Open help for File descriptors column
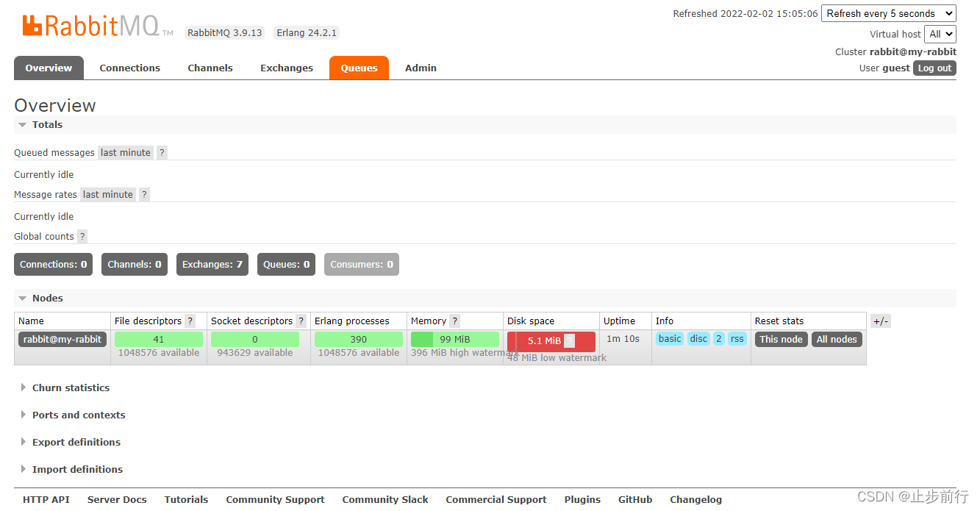This screenshot has width=980, height=511. pyautogui.click(x=190, y=321)
